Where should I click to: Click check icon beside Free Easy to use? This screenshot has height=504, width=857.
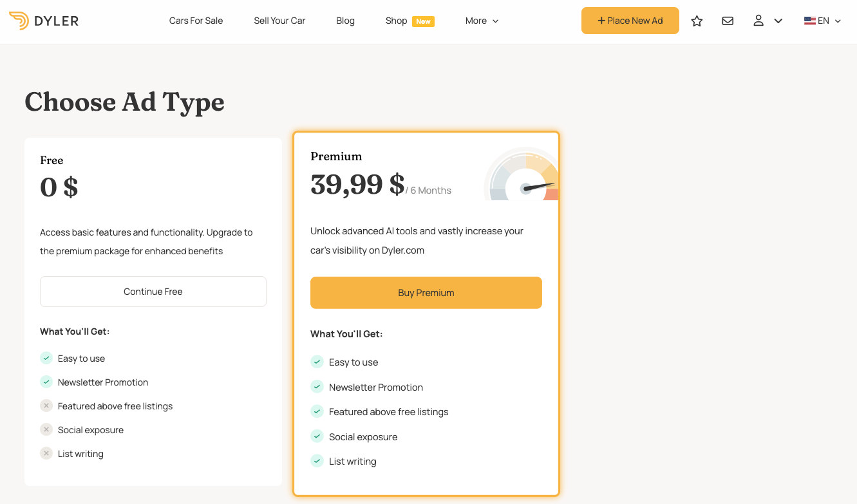click(46, 358)
